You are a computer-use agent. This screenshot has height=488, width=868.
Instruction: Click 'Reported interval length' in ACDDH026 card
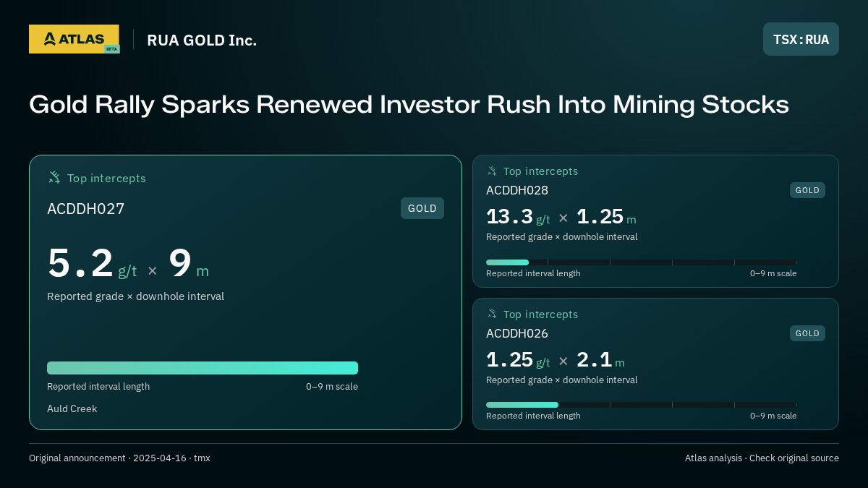point(533,416)
